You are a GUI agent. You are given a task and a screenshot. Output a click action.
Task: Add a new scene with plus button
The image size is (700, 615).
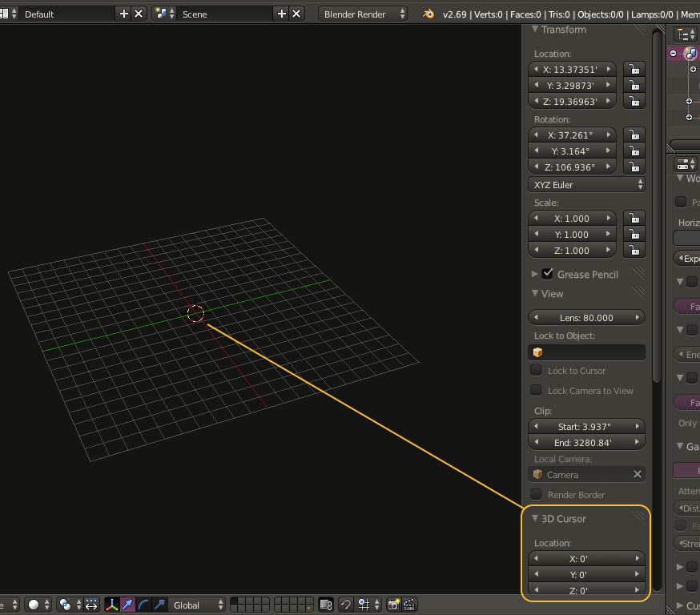(x=282, y=14)
